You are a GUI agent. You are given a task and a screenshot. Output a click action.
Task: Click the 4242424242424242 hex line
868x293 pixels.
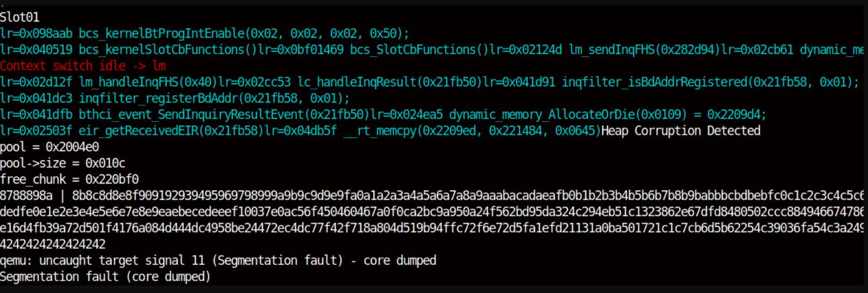pyautogui.click(x=53, y=244)
